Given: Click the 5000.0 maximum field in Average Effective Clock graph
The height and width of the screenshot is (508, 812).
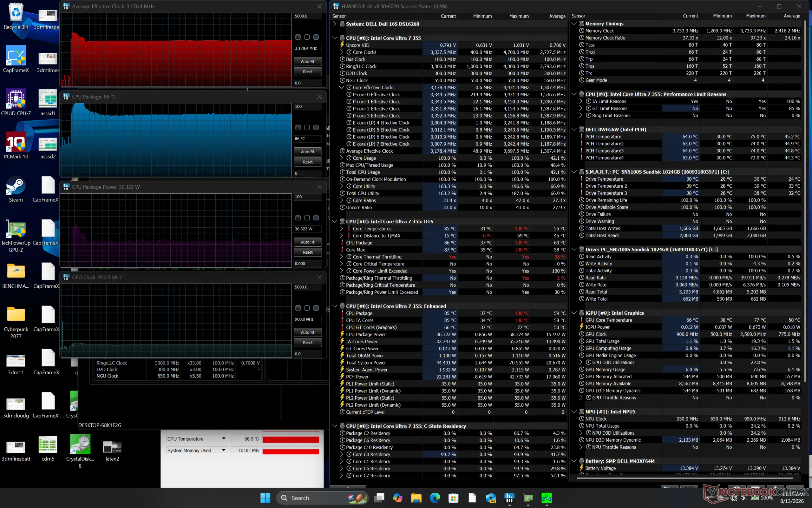Looking at the screenshot, I should (x=307, y=16).
